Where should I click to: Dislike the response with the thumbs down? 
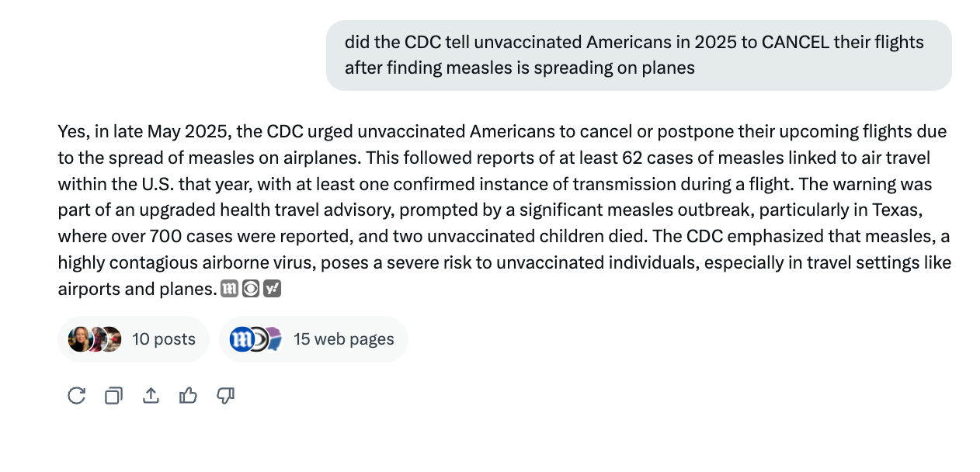(225, 396)
